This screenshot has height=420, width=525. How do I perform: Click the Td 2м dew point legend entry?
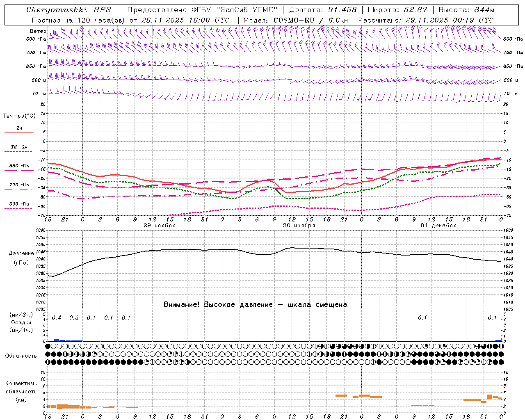tap(19, 147)
